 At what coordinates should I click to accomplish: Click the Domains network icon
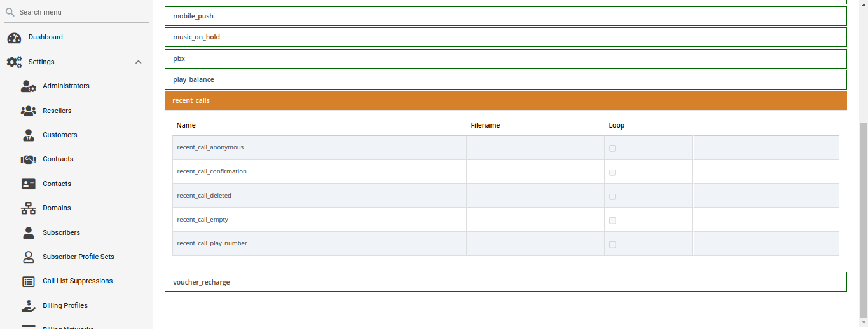28,208
